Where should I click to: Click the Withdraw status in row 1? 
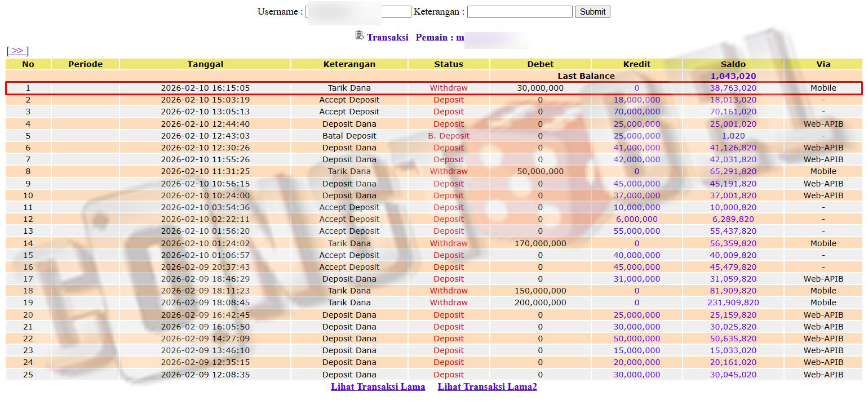[448, 88]
